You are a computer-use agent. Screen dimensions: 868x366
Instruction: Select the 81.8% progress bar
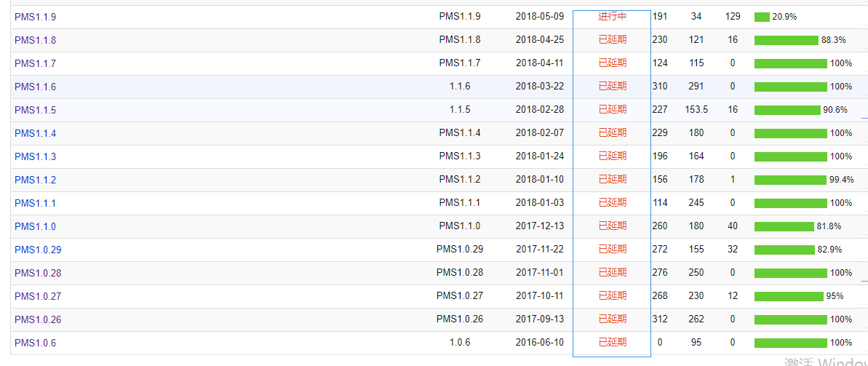point(784,226)
